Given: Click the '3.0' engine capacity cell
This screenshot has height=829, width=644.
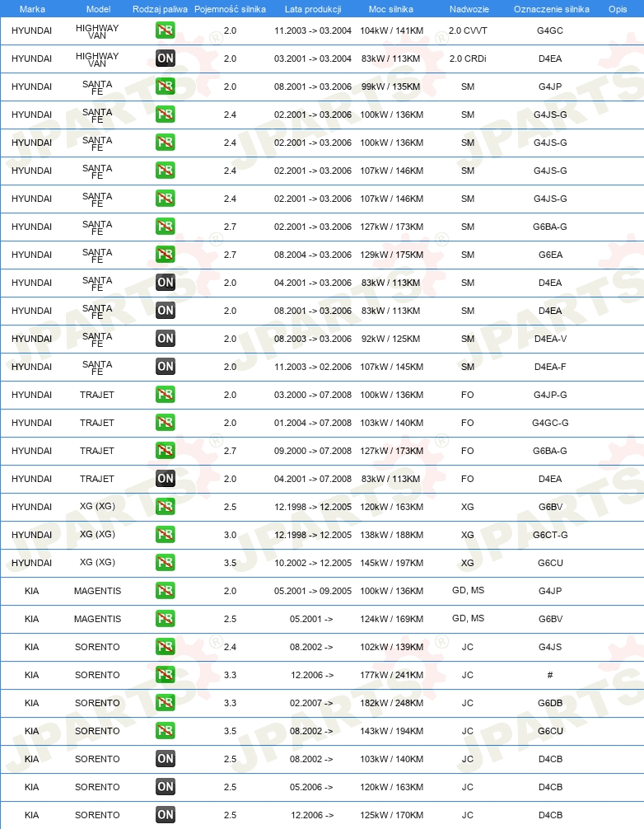Looking at the screenshot, I should [230, 535].
